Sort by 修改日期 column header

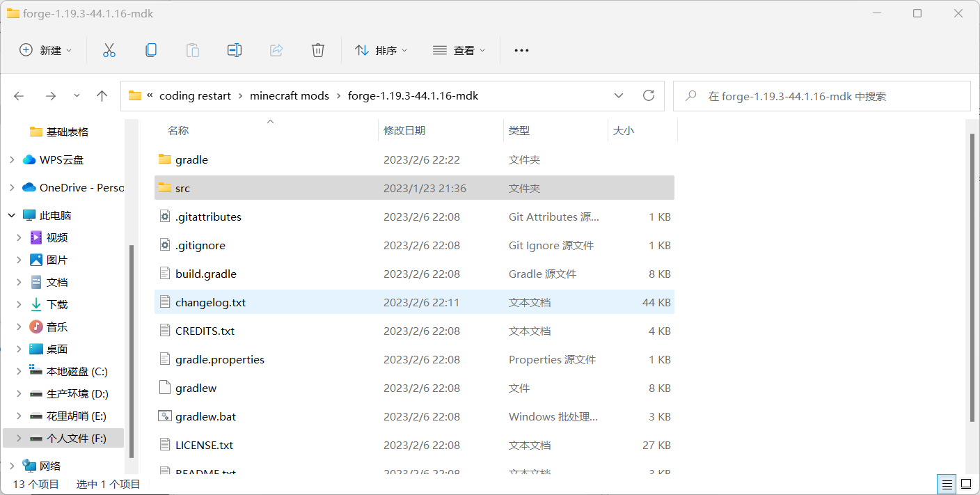click(x=404, y=130)
